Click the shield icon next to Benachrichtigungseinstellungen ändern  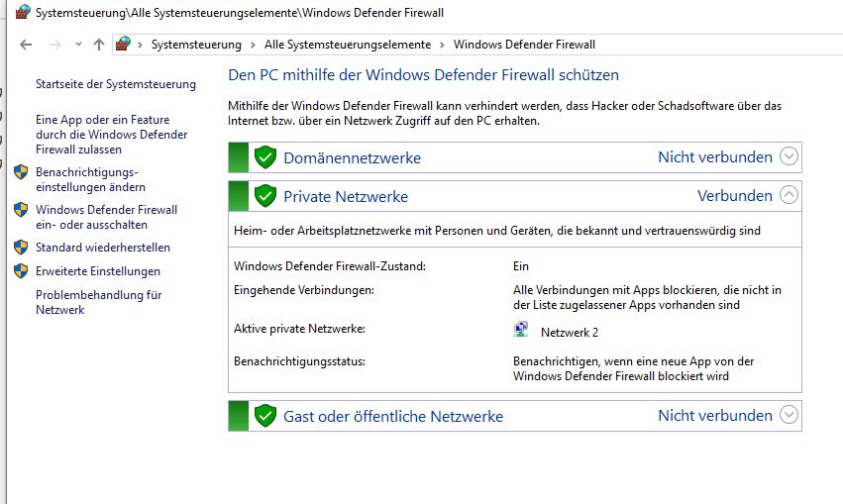tap(21, 172)
